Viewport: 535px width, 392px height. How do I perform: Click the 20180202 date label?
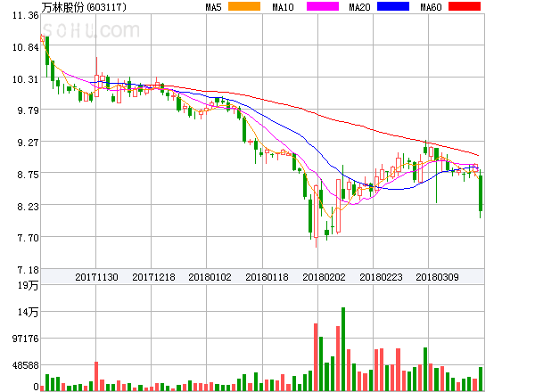tap(324, 277)
